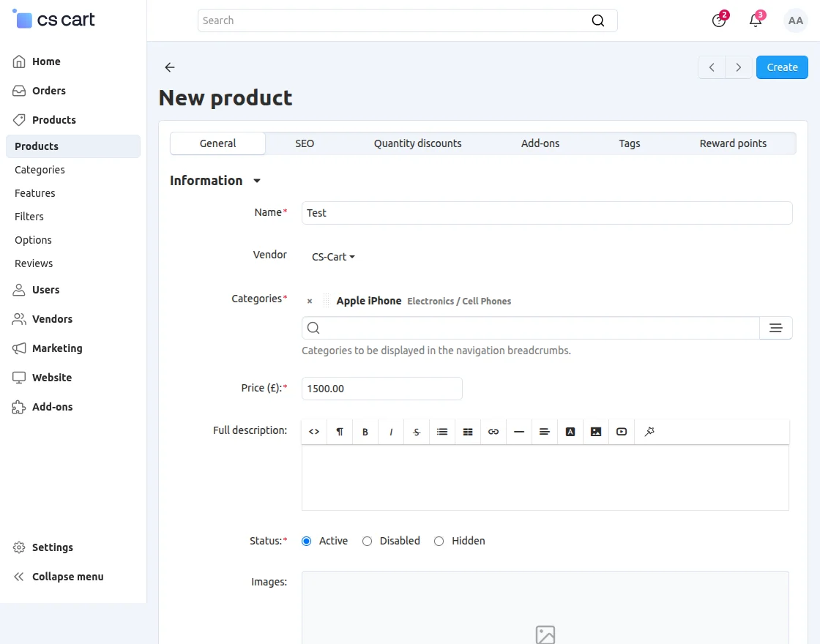Open the highlighted Products submenu item

pyautogui.click(x=73, y=146)
